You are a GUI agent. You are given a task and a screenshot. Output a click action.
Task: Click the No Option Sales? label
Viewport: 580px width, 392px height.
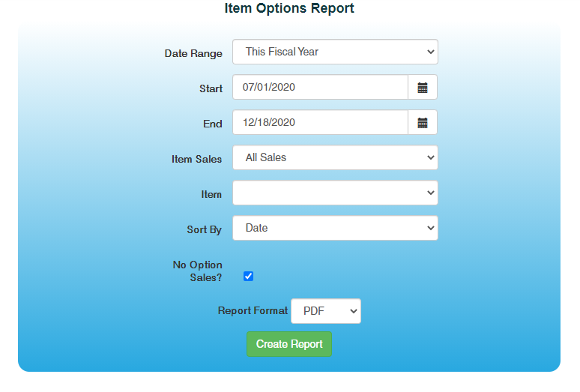pyautogui.click(x=197, y=271)
